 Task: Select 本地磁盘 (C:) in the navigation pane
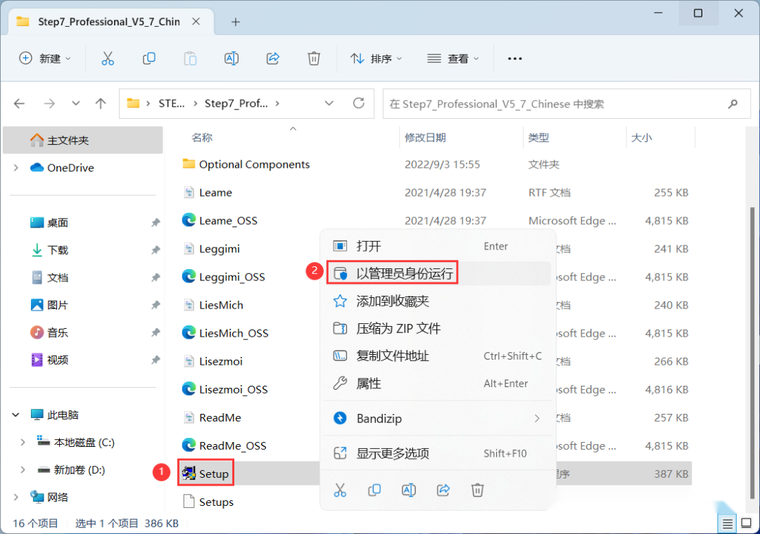click(x=84, y=442)
